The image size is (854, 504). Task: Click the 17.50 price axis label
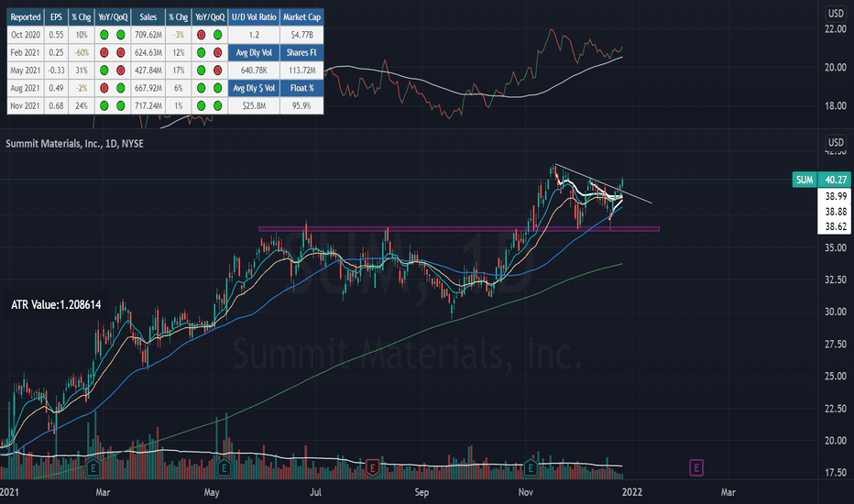tap(836, 473)
